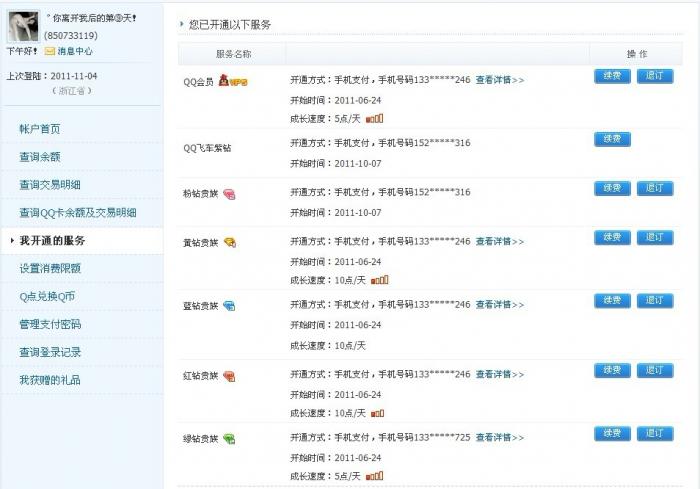Image resolution: width=700 pixels, height=489 pixels.
Task: Renew 粉钻贵族 with 续费 button
Action: [612, 188]
